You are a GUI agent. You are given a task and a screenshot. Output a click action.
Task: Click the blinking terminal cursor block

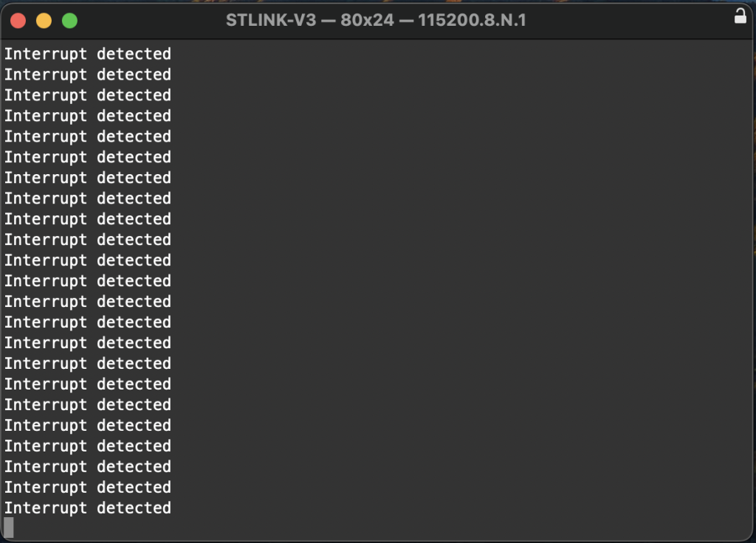[x=7, y=528]
